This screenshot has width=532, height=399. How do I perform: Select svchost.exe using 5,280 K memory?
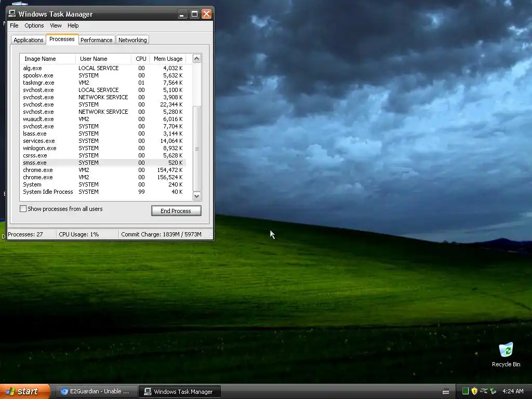point(103,112)
